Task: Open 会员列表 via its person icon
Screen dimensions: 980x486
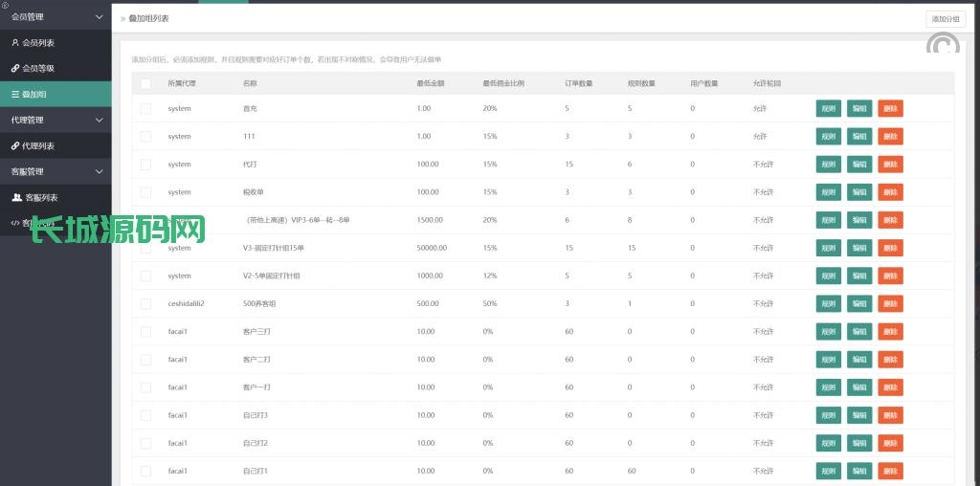Action: coord(14,43)
